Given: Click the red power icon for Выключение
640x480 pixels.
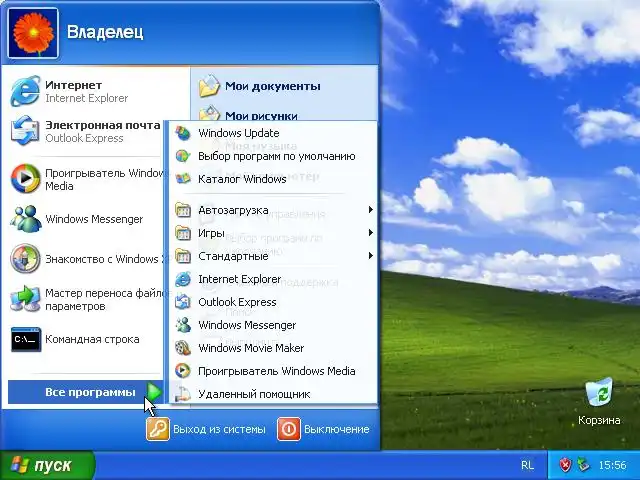Looking at the screenshot, I should click(x=289, y=429).
